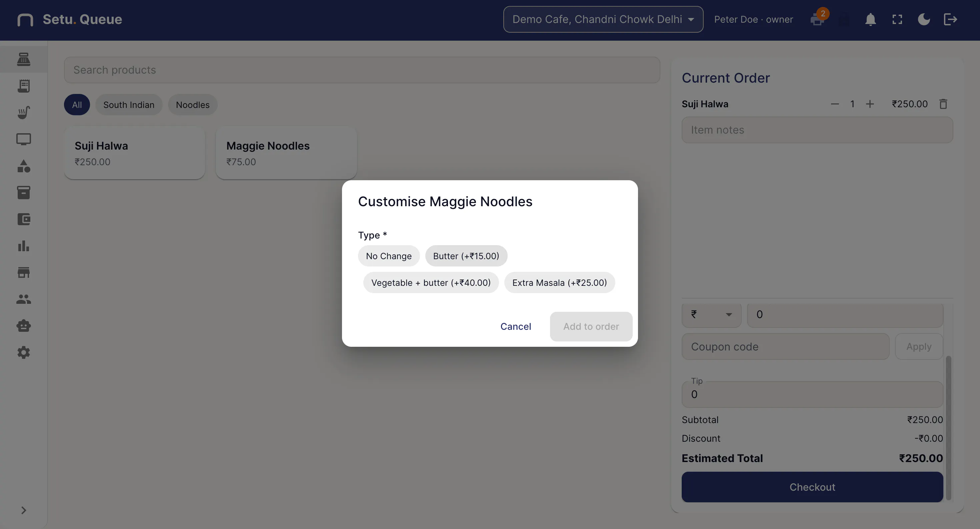The width and height of the screenshot is (980, 529).
Task: Click the Setu Queue logo
Action: [70, 19]
